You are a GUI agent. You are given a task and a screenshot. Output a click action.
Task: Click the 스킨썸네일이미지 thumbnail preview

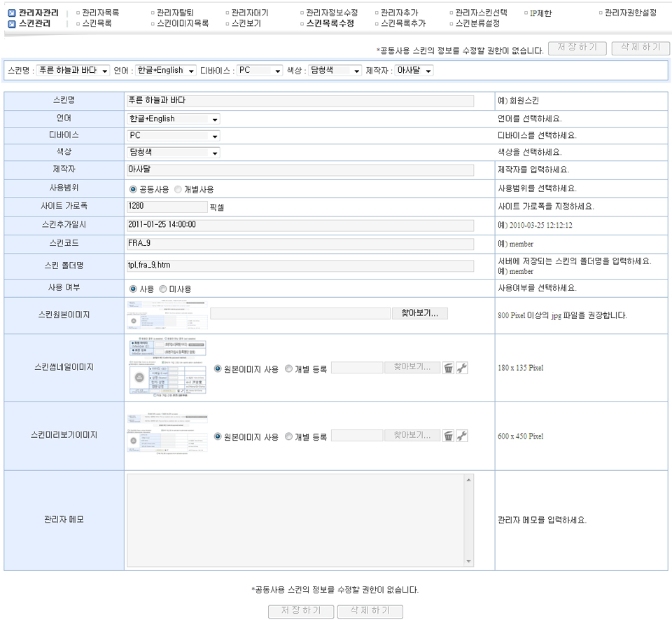(167, 367)
